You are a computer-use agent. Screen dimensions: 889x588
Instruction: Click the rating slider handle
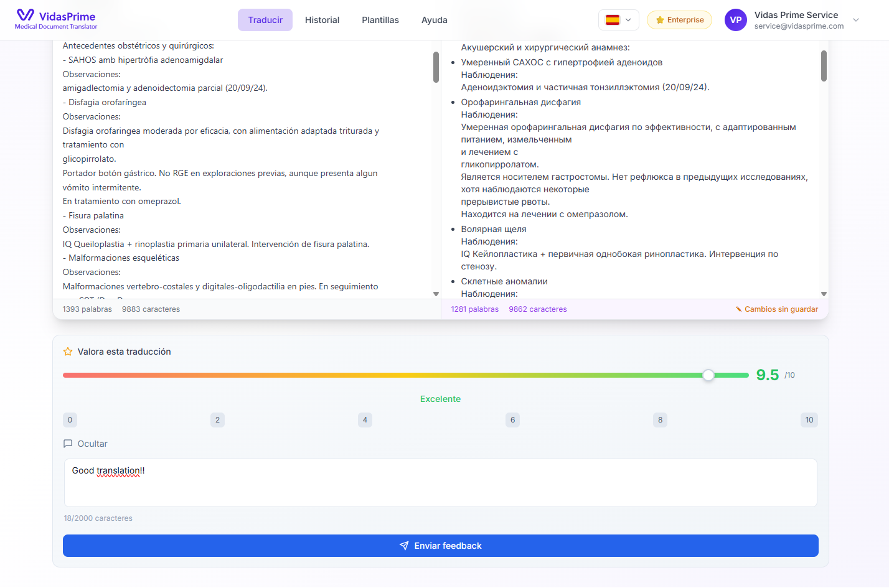click(708, 375)
